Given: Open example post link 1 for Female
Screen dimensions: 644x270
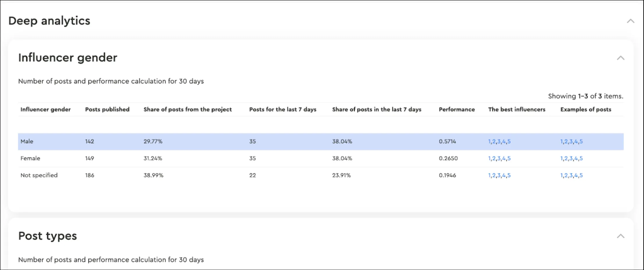Looking at the screenshot, I should click(562, 159).
